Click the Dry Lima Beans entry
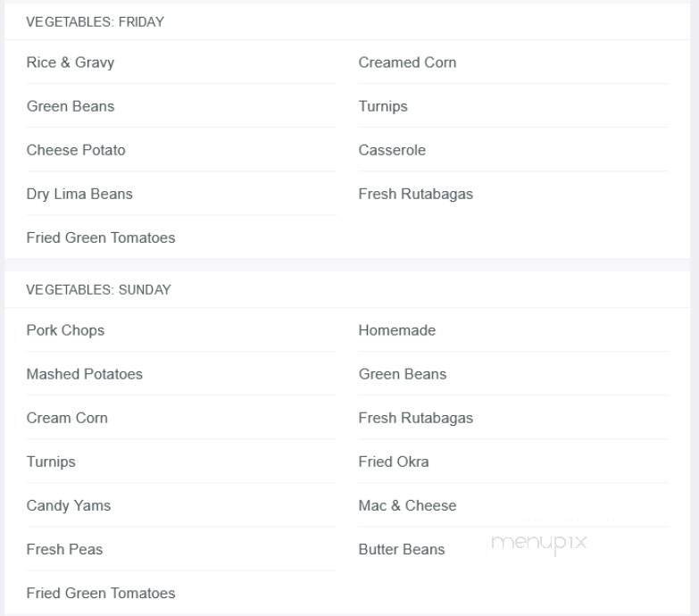The image size is (699, 616). click(79, 194)
